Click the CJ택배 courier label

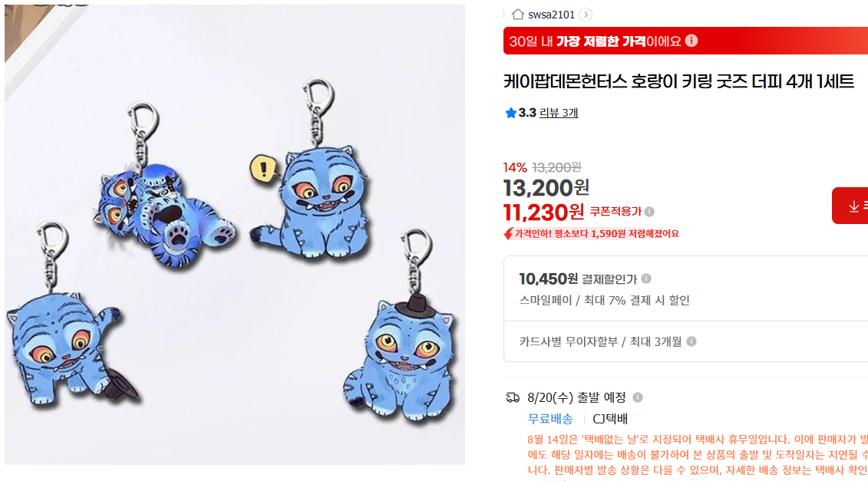pyautogui.click(x=610, y=419)
